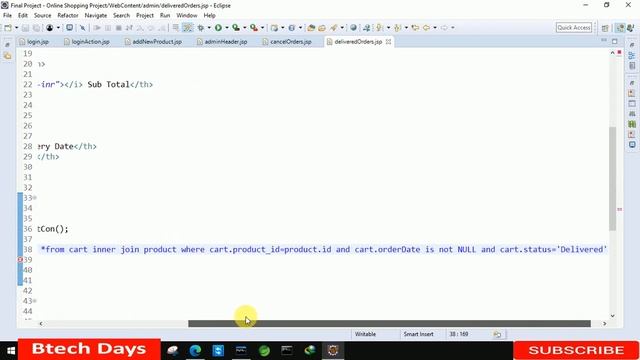
Task: Click the Coverage run icon
Action: pos(236,28)
